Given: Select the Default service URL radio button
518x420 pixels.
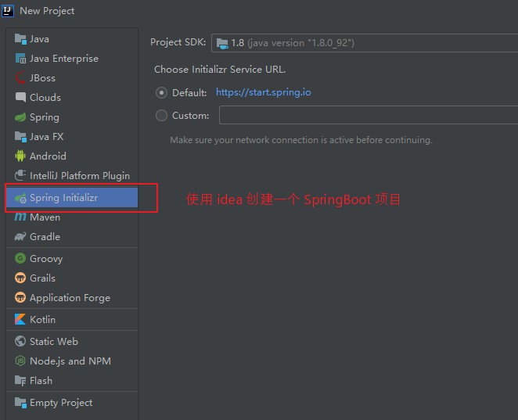Looking at the screenshot, I should (161, 92).
